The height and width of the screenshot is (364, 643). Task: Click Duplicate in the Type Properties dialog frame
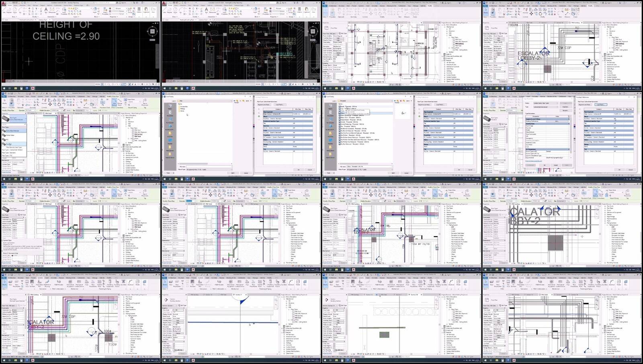[x=565, y=107]
